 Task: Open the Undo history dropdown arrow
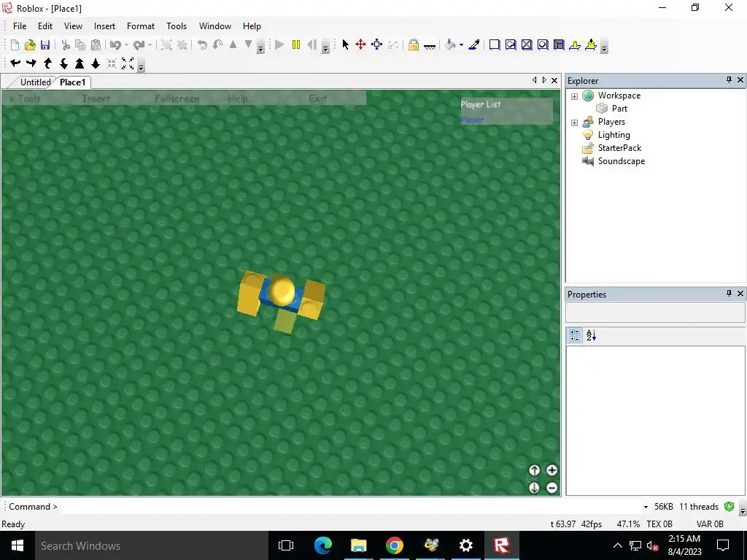coord(126,44)
